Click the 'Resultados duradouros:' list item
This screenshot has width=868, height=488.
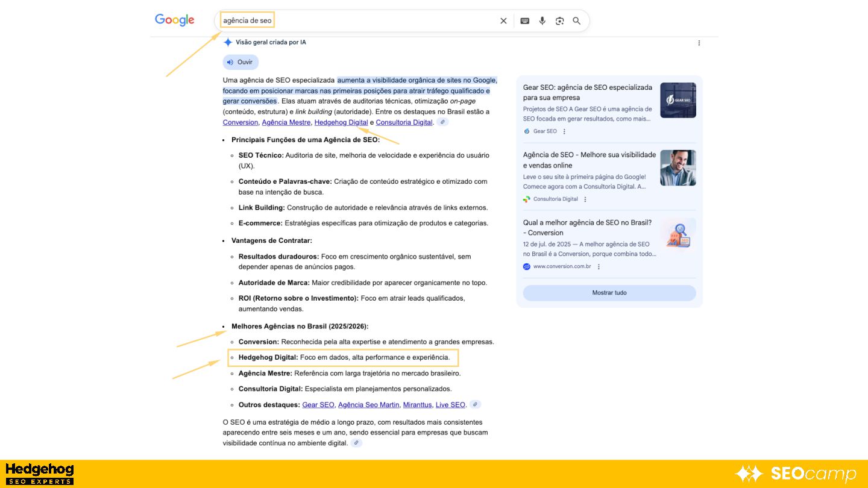tap(355, 261)
